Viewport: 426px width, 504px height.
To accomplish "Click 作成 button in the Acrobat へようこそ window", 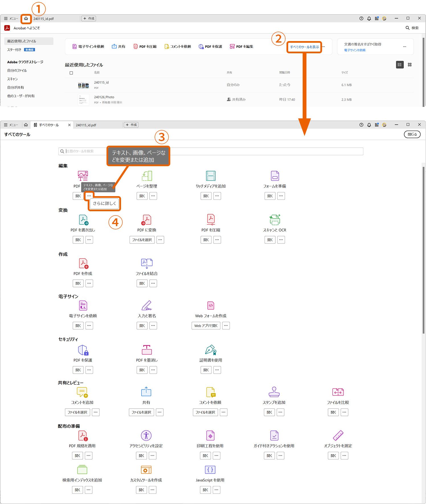I will [89, 19].
